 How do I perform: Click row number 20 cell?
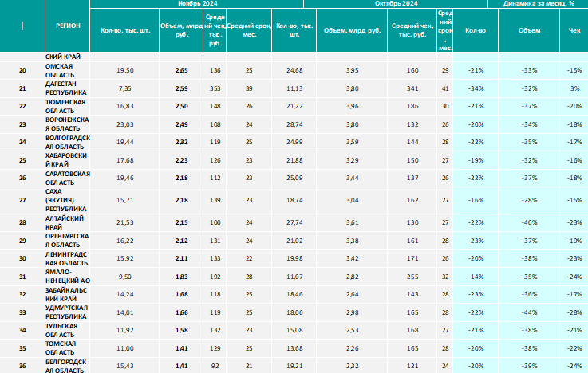point(22,70)
